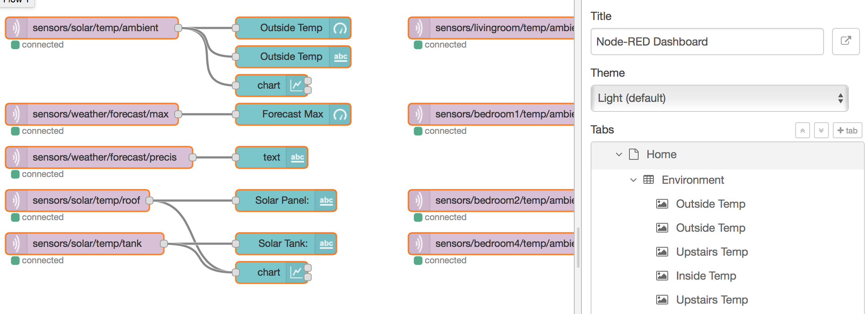The width and height of the screenshot is (868, 314).
Task: Select the last Upstairs Temp list item
Action: point(727,300)
